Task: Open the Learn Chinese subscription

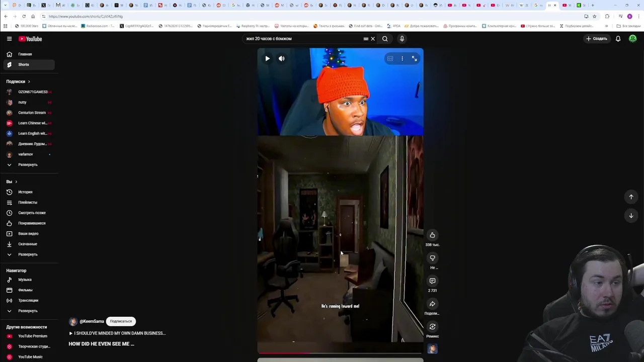Action: click(29, 123)
